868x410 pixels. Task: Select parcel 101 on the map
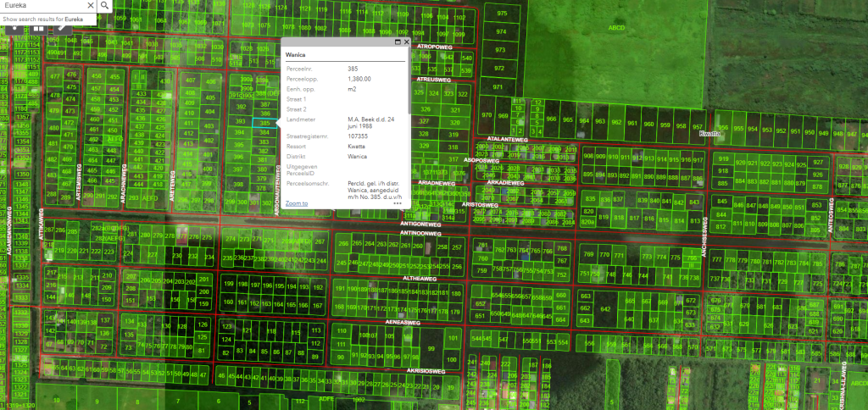pyautogui.click(x=453, y=340)
